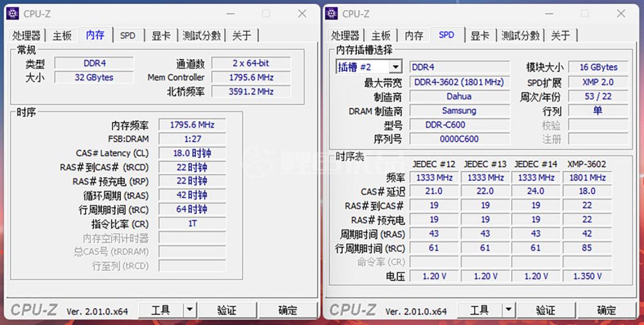Expand the 插槽 #2 memory slot dropdown
The height and width of the screenshot is (325, 644).
(395, 66)
